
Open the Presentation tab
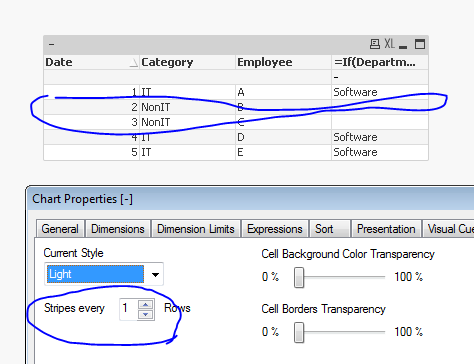tap(386, 229)
